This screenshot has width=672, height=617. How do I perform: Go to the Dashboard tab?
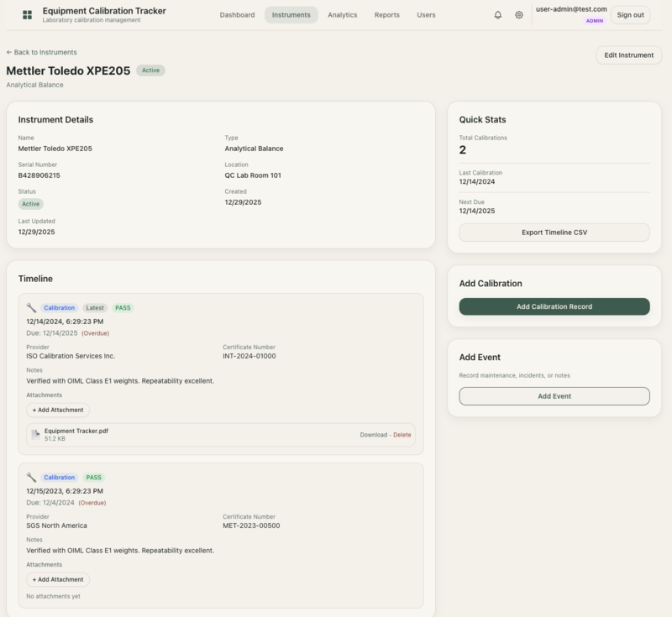click(x=237, y=15)
